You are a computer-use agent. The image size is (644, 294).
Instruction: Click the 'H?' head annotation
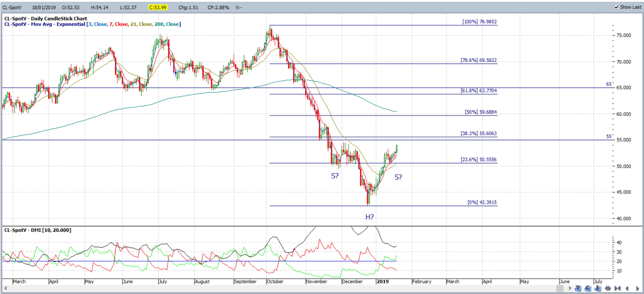point(369,217)
